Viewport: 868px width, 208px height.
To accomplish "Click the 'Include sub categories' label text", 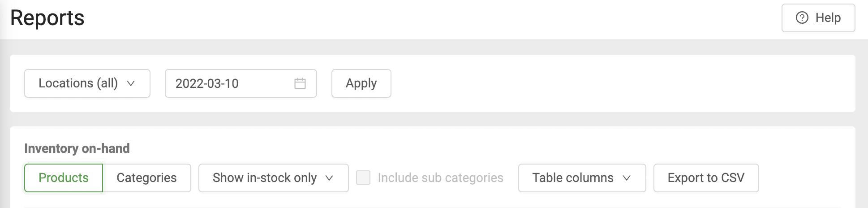I will coord(440,178).
